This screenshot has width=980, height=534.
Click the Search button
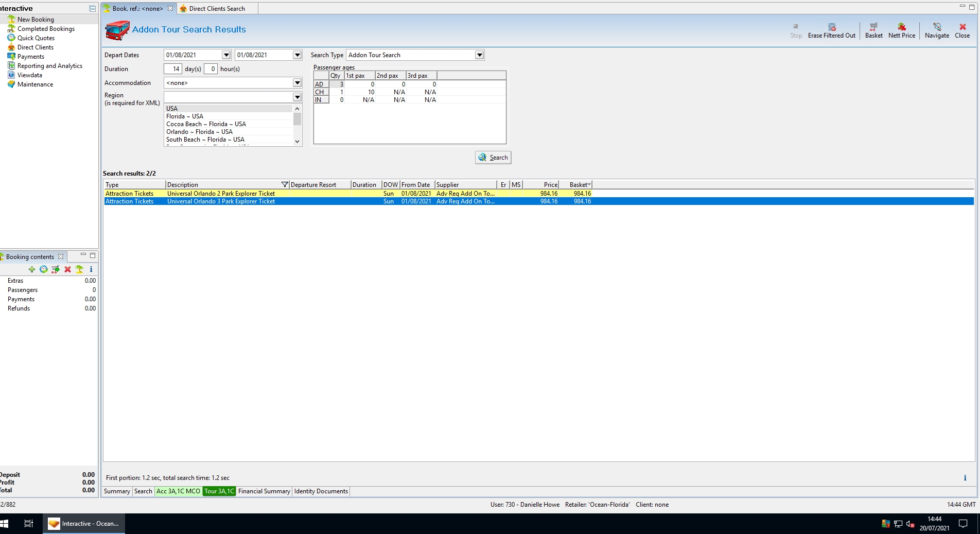(x=493, y=158)
